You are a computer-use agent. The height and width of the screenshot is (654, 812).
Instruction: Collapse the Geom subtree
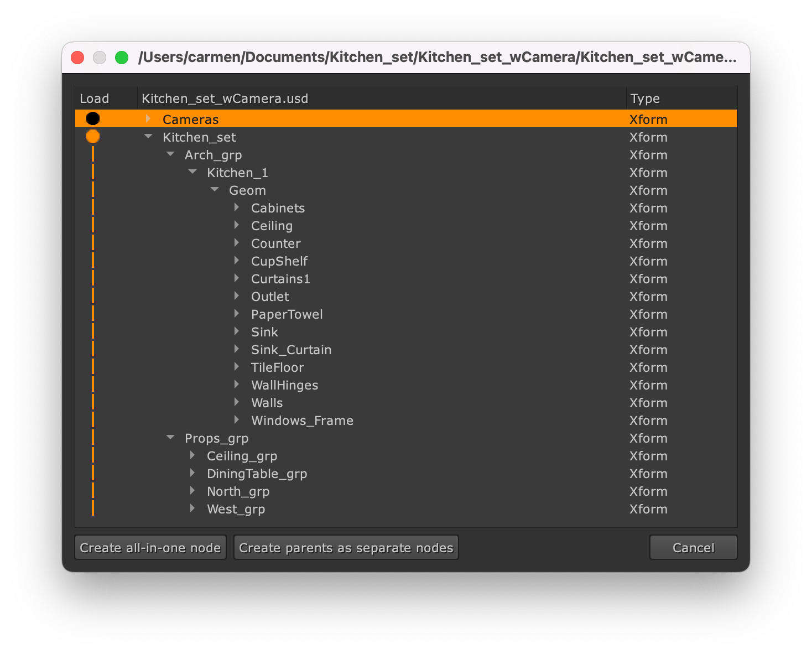pyautogui.click(x=214, y=190)
